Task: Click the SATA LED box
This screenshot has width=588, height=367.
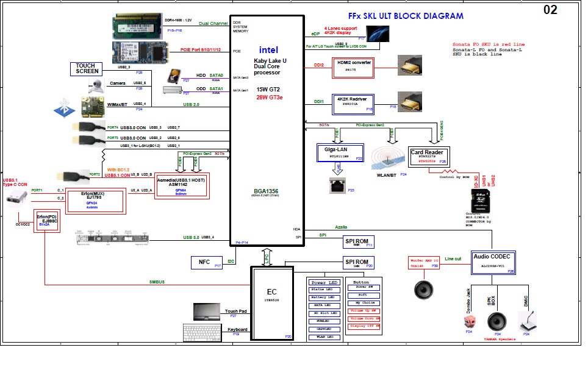Action: click(x=324, y=305)
